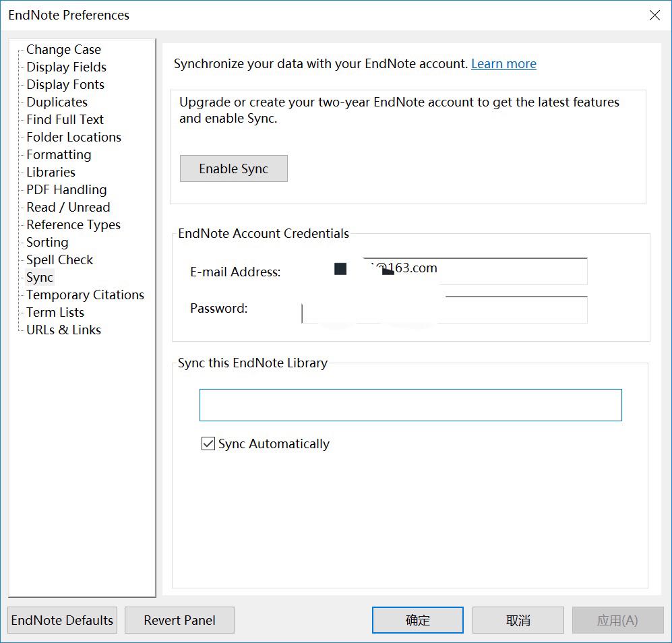Open Folder Locations settings
672x643 pixels.
pos(73,137)
